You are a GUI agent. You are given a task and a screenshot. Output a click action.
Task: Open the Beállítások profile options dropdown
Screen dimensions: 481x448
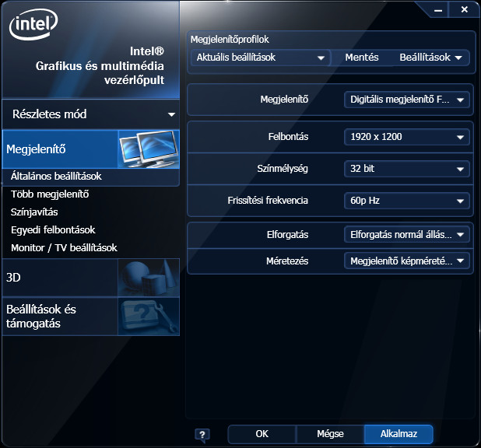coord(430,58)
